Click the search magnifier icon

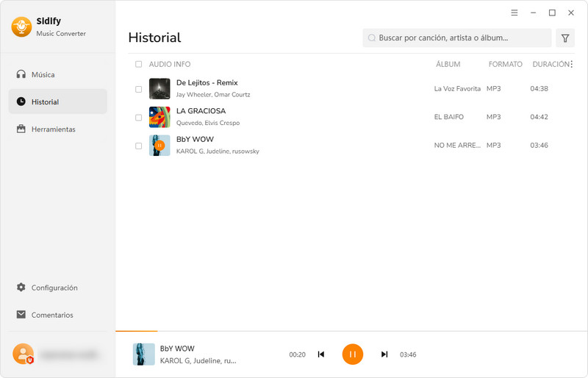372,38
